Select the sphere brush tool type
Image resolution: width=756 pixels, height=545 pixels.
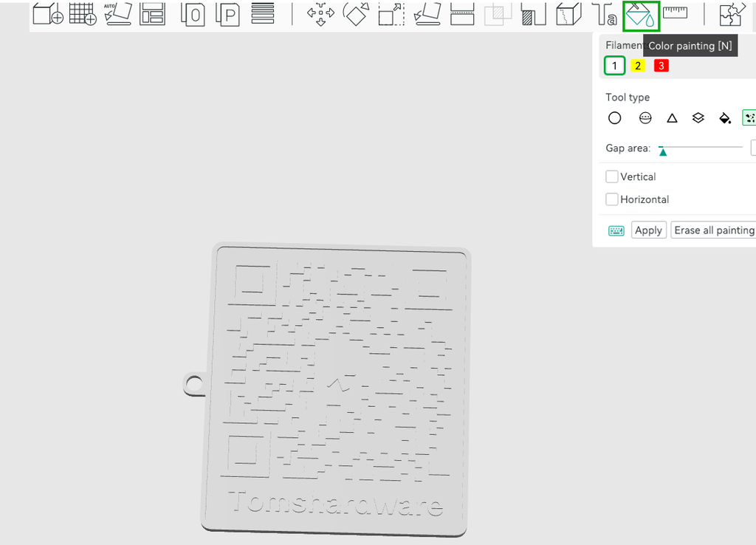(645, 117)
